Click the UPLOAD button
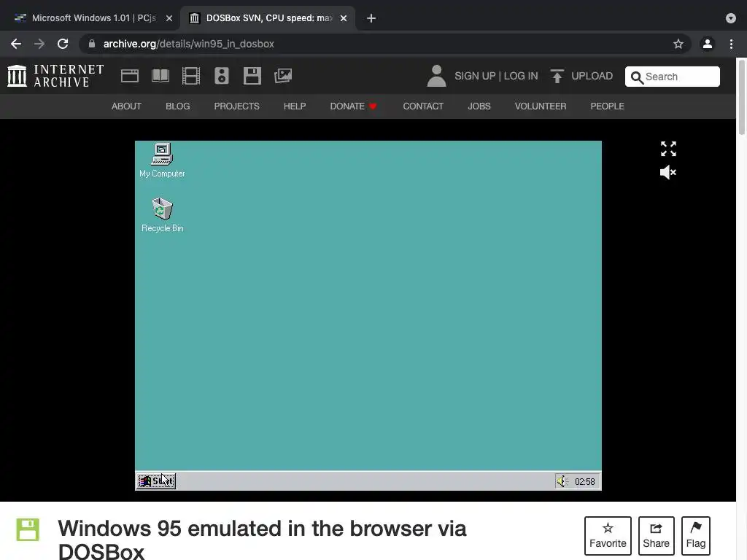This screenshot has width=747, height=560. (581, 76)
